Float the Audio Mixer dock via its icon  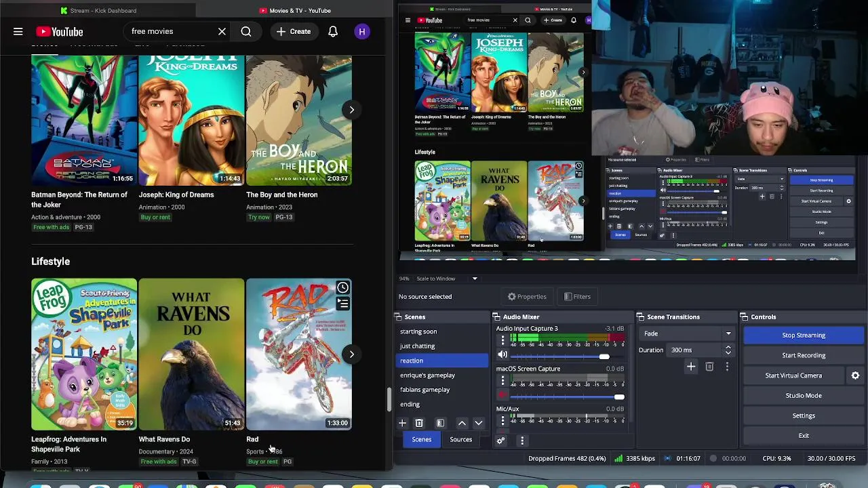496,317
